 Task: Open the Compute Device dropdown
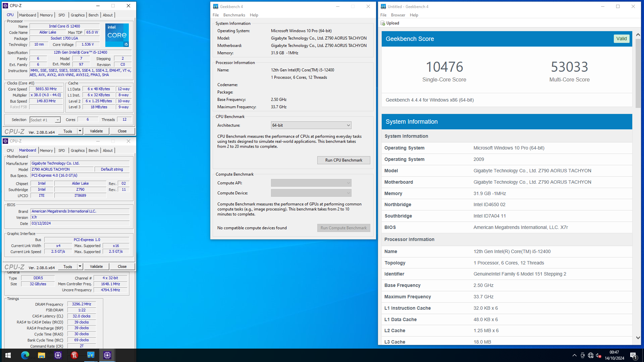[x=311, y=193]
